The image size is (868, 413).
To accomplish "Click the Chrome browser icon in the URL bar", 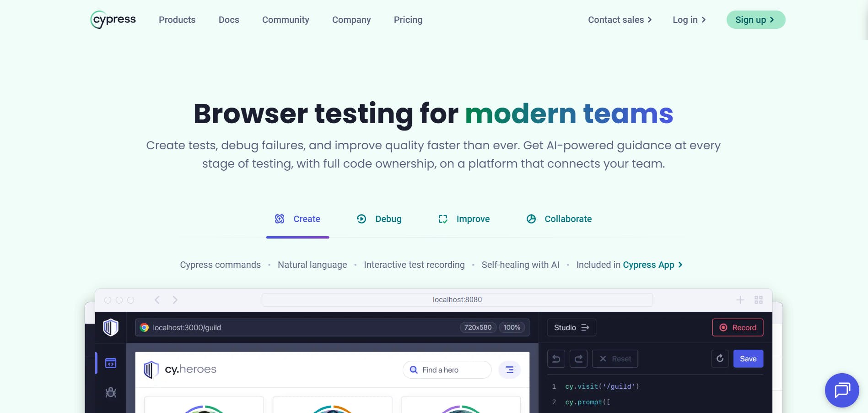I will [x=144, y=327].
